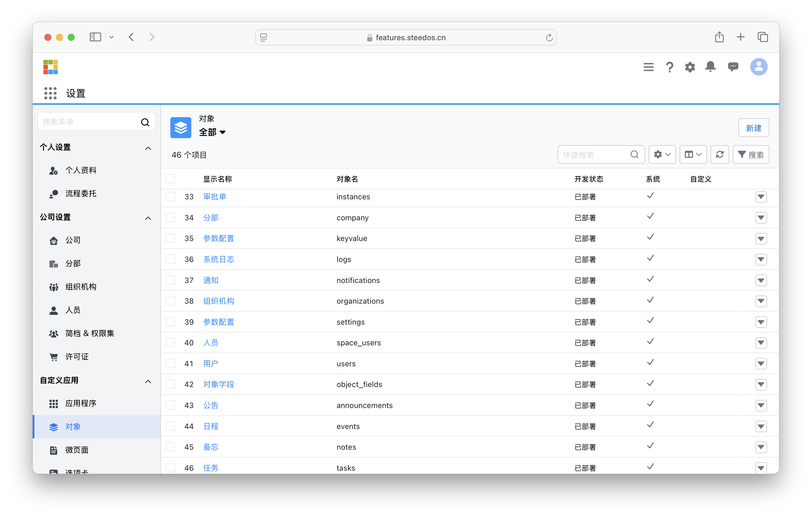This screenshot has height=517, width=812.
Task: Open the app launcher grid icon
Action: tap(50, 93)
